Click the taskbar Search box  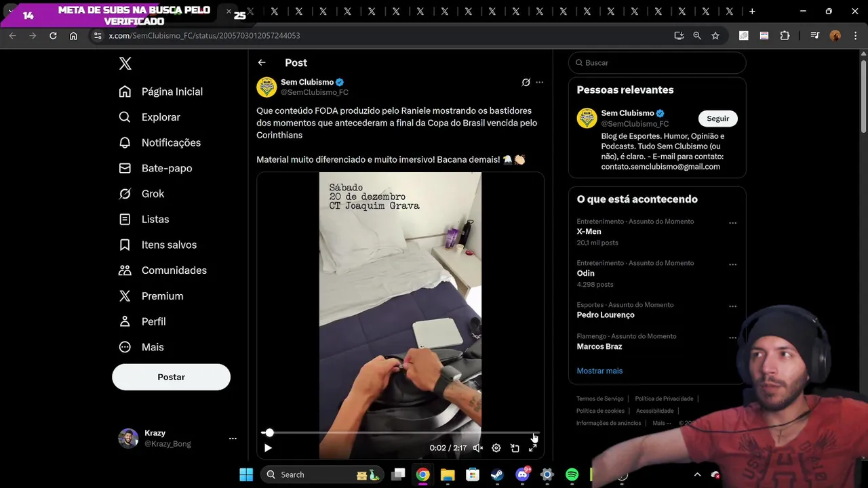(x=322, y=474)
